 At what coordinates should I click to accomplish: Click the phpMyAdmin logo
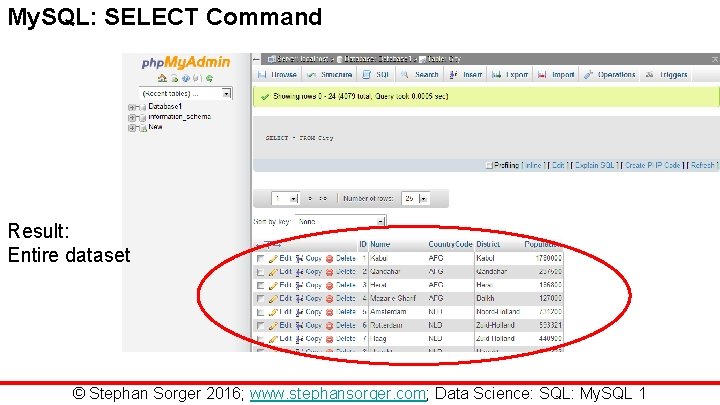pyautogui.click(x=186, y=62)
